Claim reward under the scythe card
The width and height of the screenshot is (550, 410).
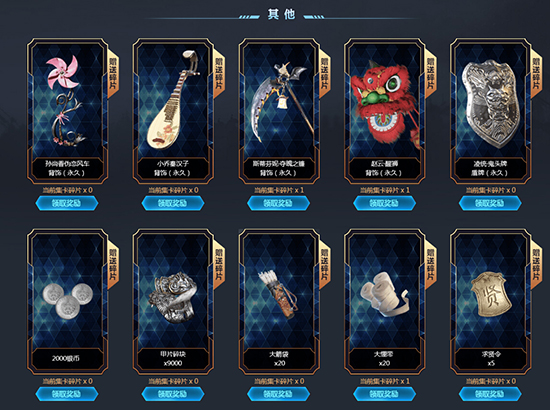click(x=279, y=203)
